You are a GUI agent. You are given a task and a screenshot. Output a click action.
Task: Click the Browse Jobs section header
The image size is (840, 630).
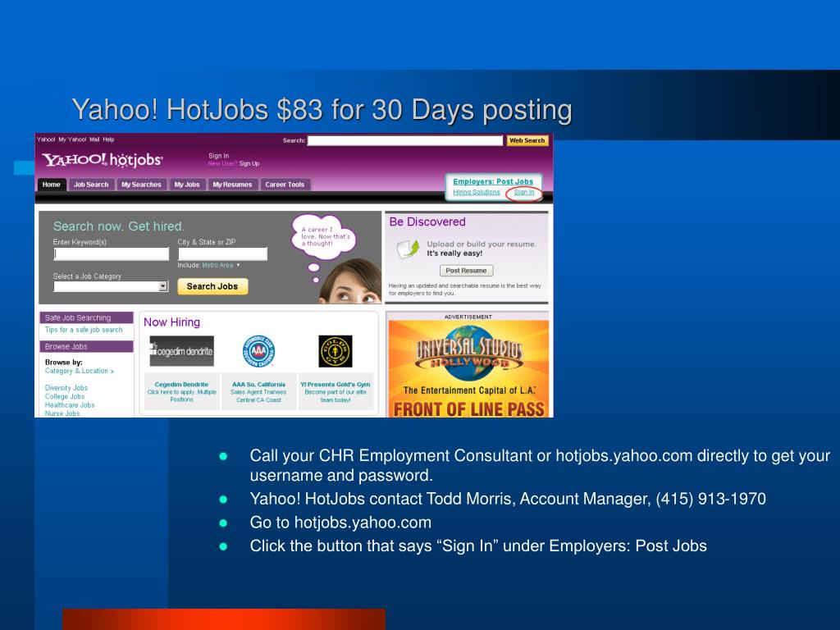pos(86,347)
